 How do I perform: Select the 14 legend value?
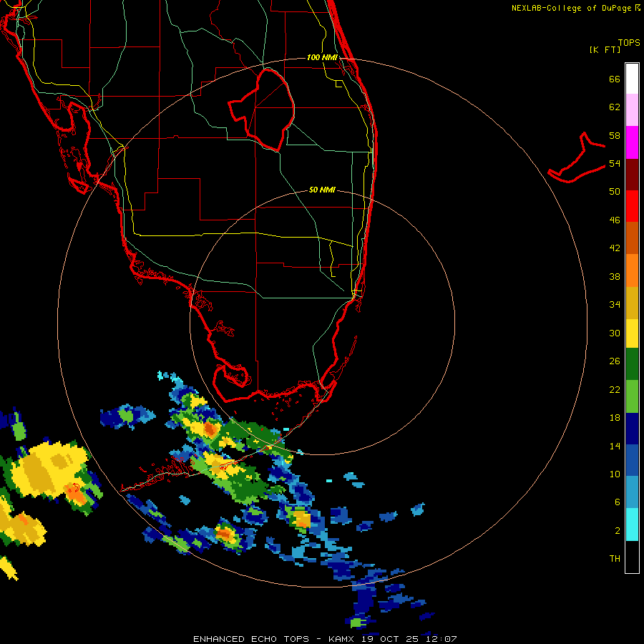pos(615,446)
